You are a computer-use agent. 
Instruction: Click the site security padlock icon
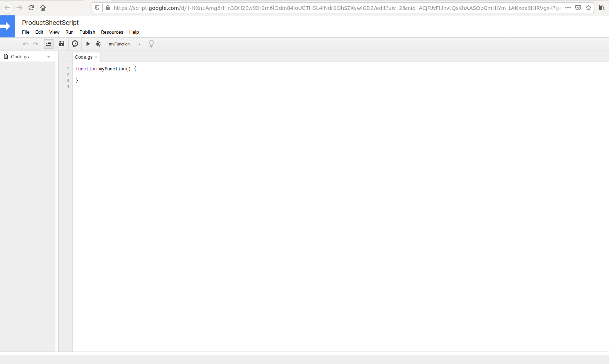107,7
